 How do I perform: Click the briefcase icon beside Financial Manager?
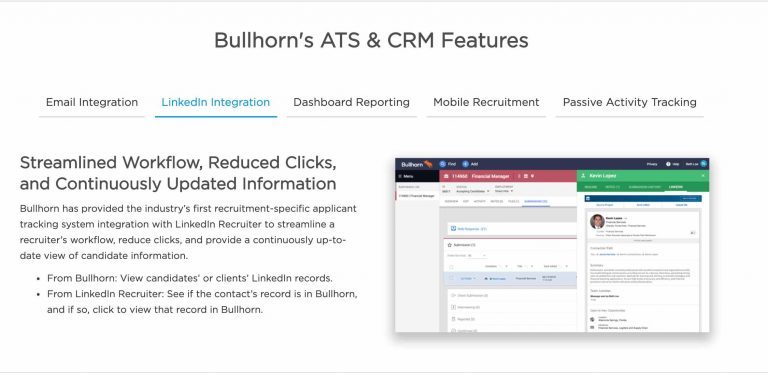[446, 176]
